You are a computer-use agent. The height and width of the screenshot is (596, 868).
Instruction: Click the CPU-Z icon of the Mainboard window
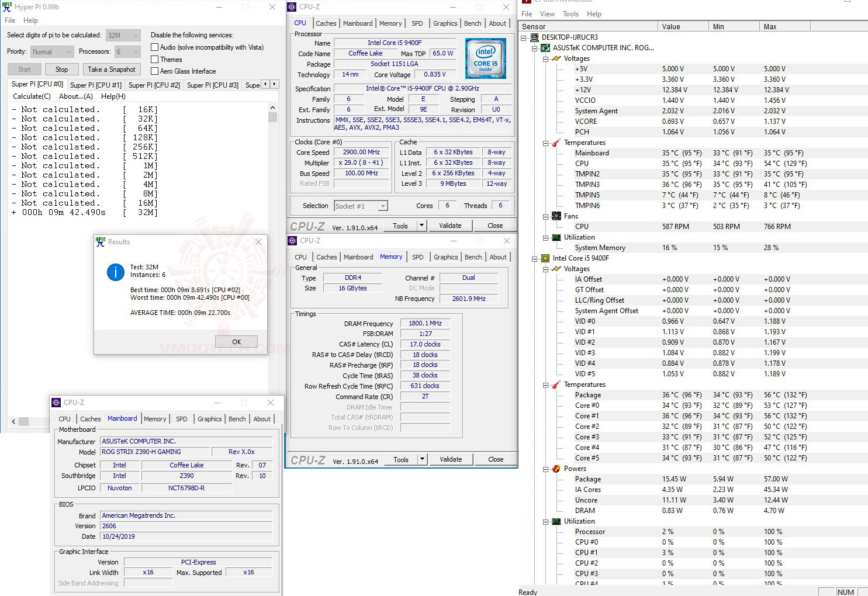tap(56, 403)
